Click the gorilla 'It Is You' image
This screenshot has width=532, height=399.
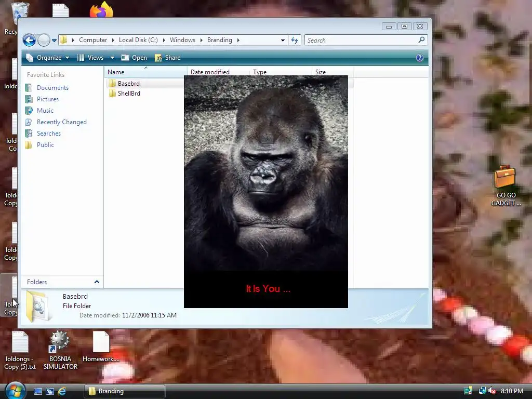pyautogui.click(x=266, y=192)
